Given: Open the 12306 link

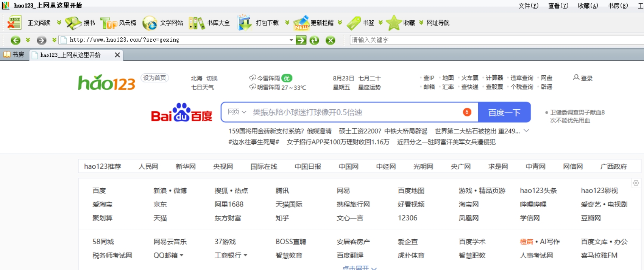Looking at the screenshot, I should [x=408, y=218].
